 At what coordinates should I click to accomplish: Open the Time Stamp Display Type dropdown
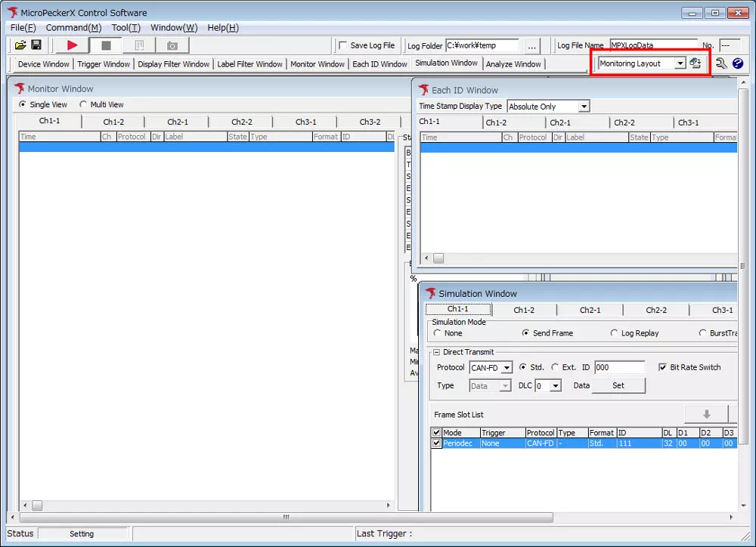tap(582, 107)
